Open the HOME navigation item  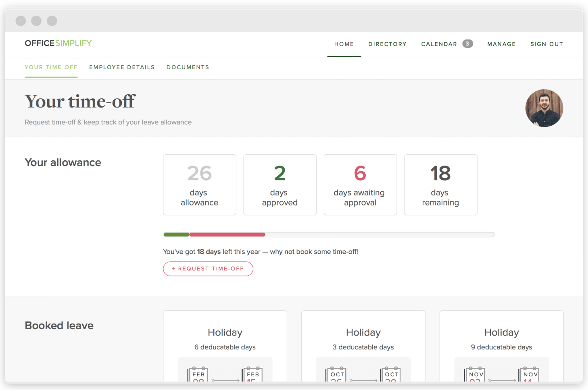(x=344, y=44)
